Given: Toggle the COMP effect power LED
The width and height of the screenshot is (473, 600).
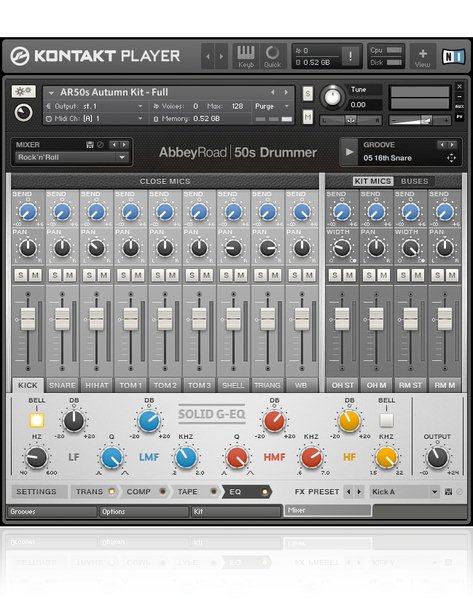Looking at the screenshot, I should click(162, 491).
